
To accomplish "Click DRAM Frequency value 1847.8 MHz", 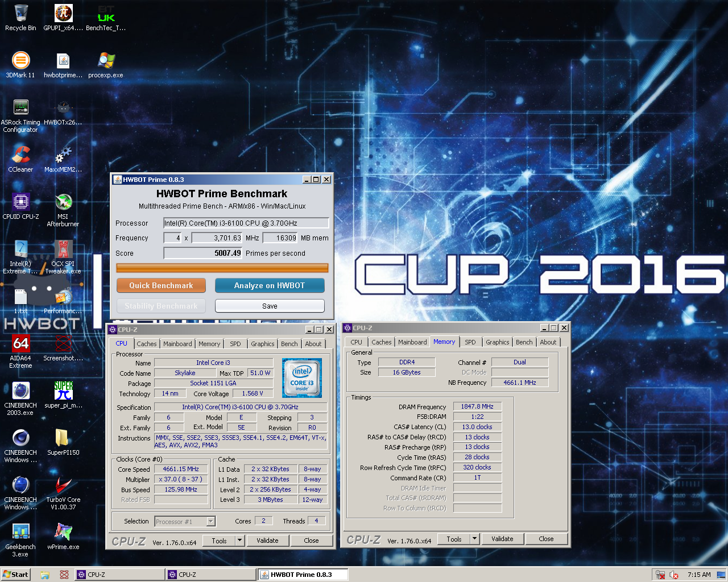I will 477,406.
